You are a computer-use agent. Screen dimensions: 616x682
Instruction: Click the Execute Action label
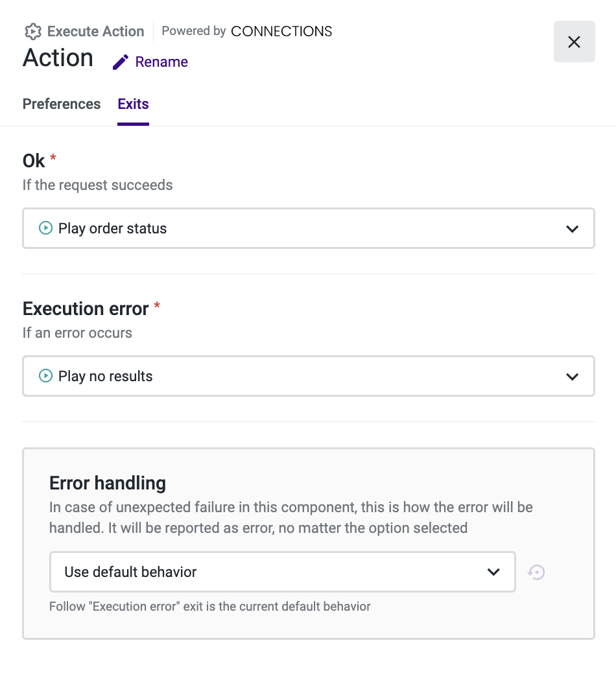(x=95, y=31)
